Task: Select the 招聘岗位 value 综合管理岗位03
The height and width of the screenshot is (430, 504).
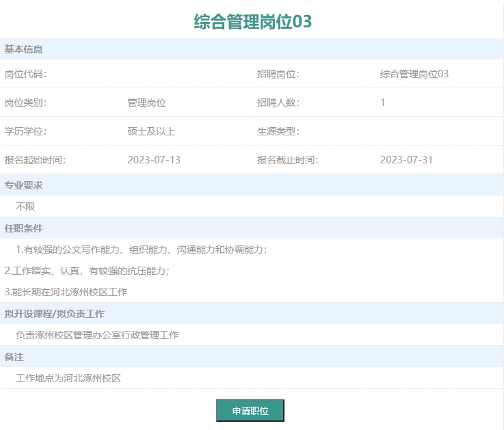Action: pyautogui.click(x=414, y=74)
